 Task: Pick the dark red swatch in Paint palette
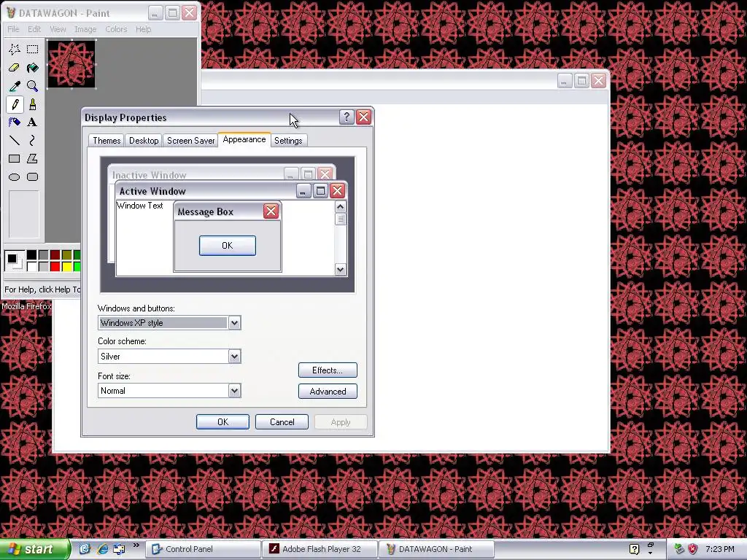(55, 254)
